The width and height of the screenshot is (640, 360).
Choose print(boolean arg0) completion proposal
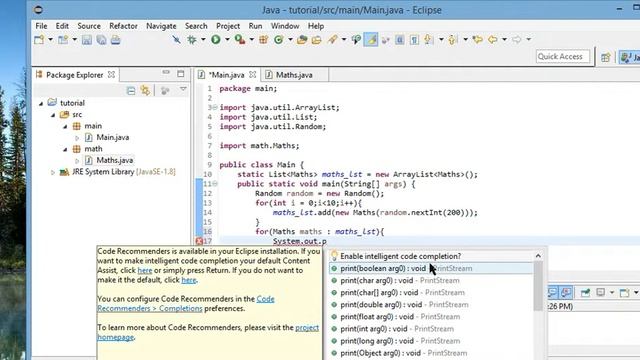tap(431, 268)
